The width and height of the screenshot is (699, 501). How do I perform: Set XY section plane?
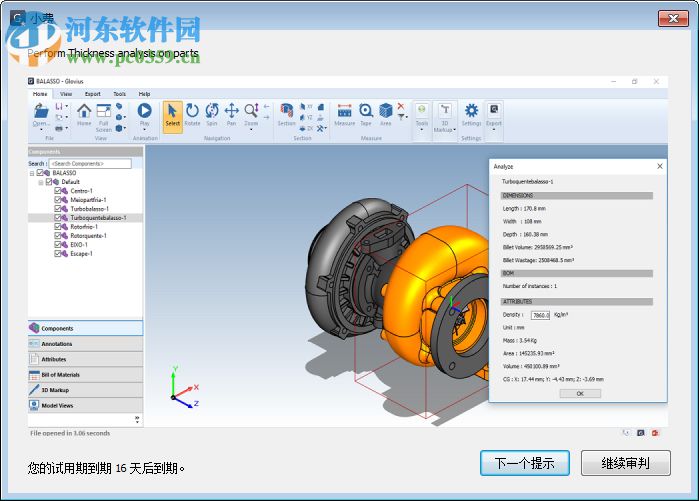tap(306, 107)
